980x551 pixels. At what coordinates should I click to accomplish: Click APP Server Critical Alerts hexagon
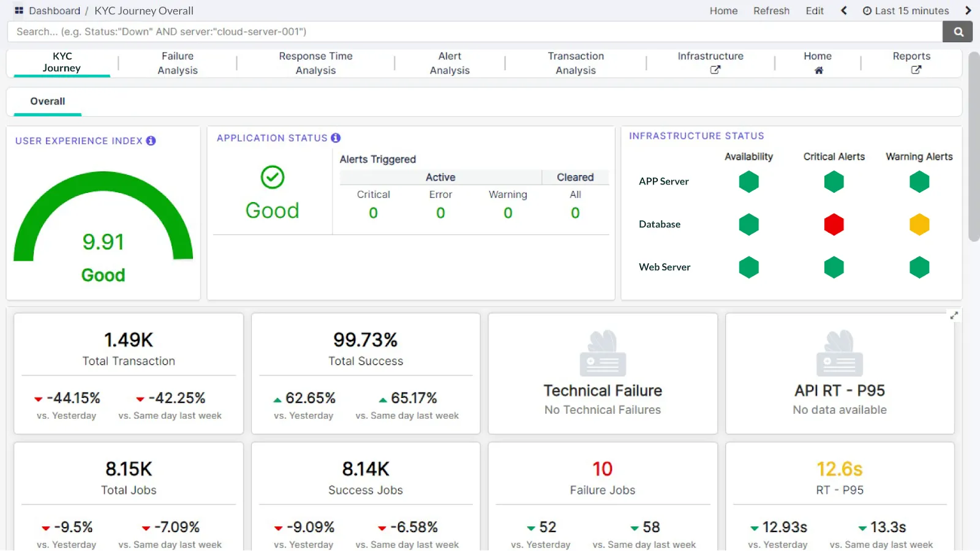tap(834, 182)
